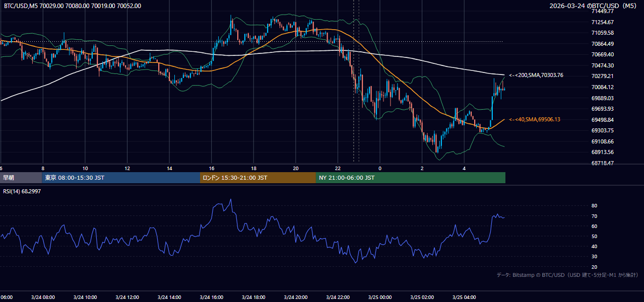
Task: Select the 40 SMA label showing 69506.13
Action: coord(535,119)
